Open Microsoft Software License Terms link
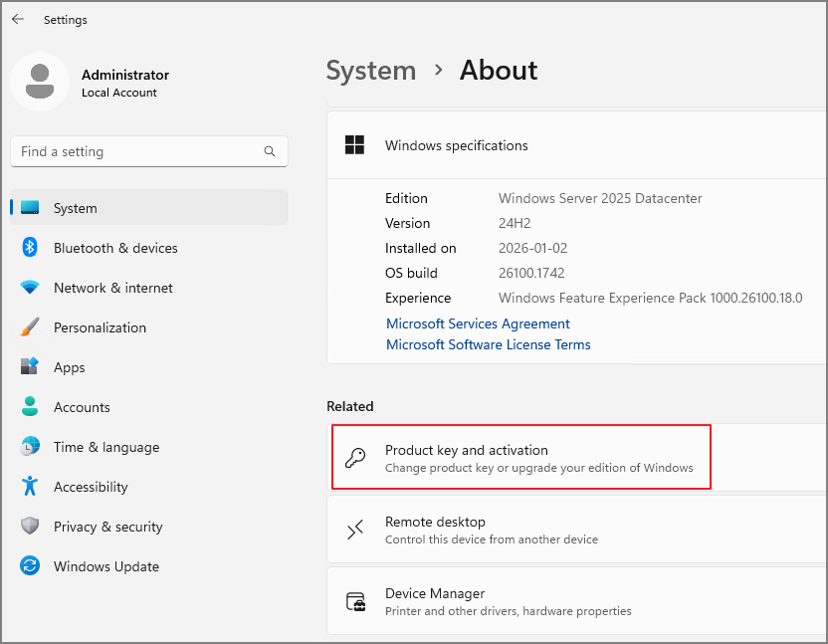Image resolution: width=828 pixels, height=644 pixels. pos(488,344)
